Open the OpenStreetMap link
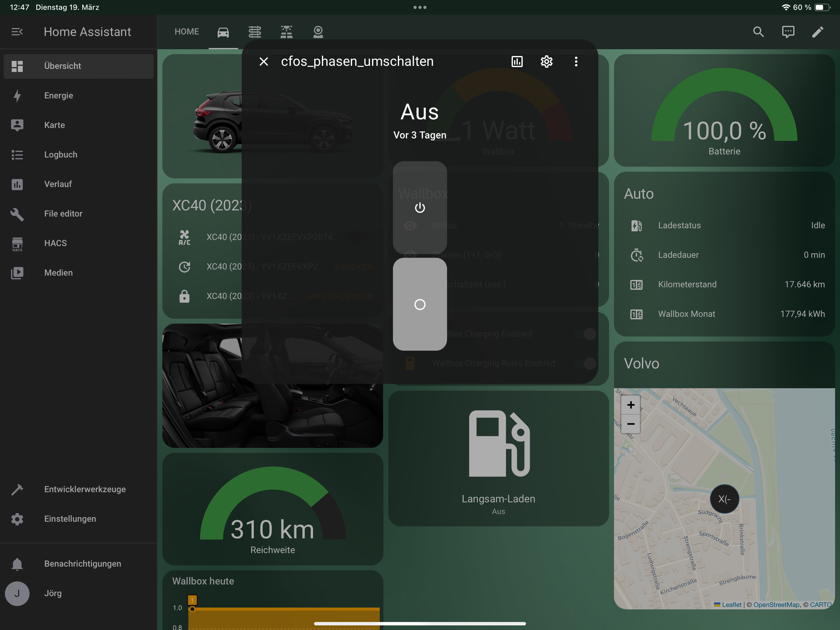This screenshot has width=840, height=630. point(777,605)
